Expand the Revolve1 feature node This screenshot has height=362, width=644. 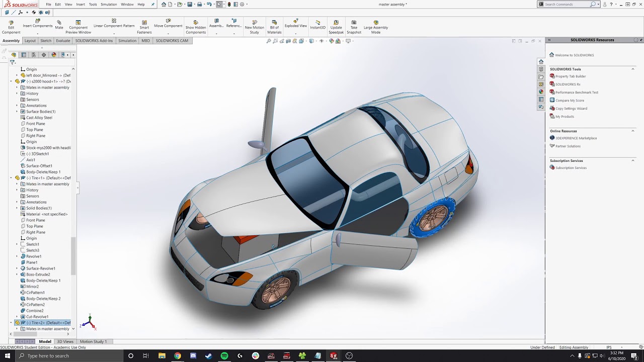[x=17, y=256]
